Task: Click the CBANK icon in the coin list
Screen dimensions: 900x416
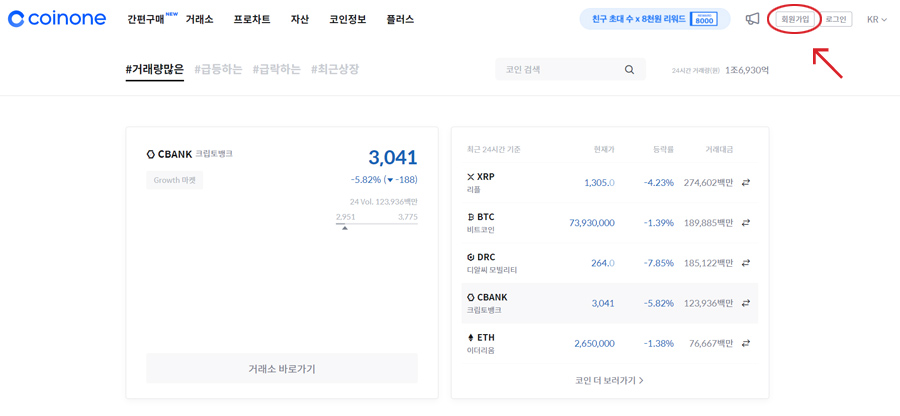Action: tap(471, 297)
